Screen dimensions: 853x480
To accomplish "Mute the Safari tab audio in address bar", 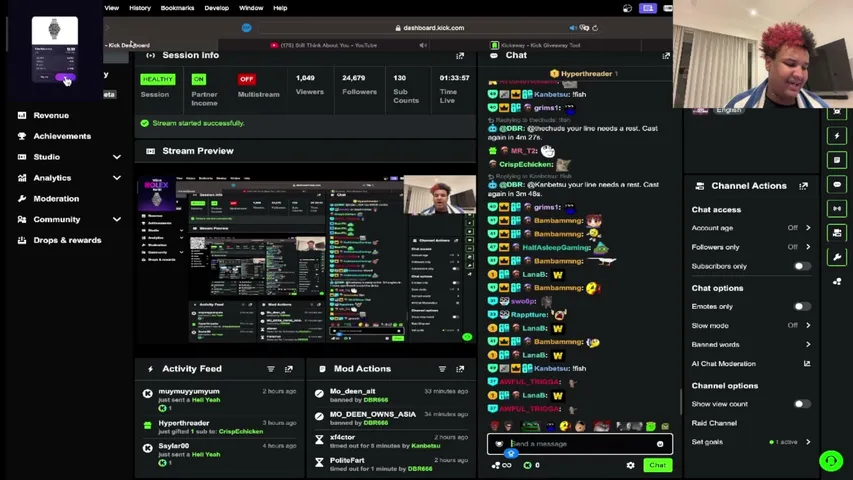I will click(573, 28).
